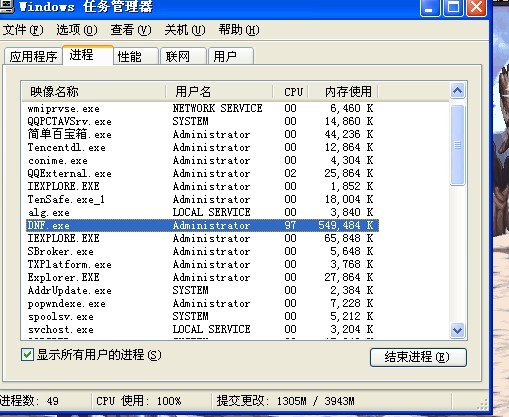The height and width of the screenshot is (417, 509).
Task: Click the vertical scrollbar thumb
Action: click(x=457, y=145)
